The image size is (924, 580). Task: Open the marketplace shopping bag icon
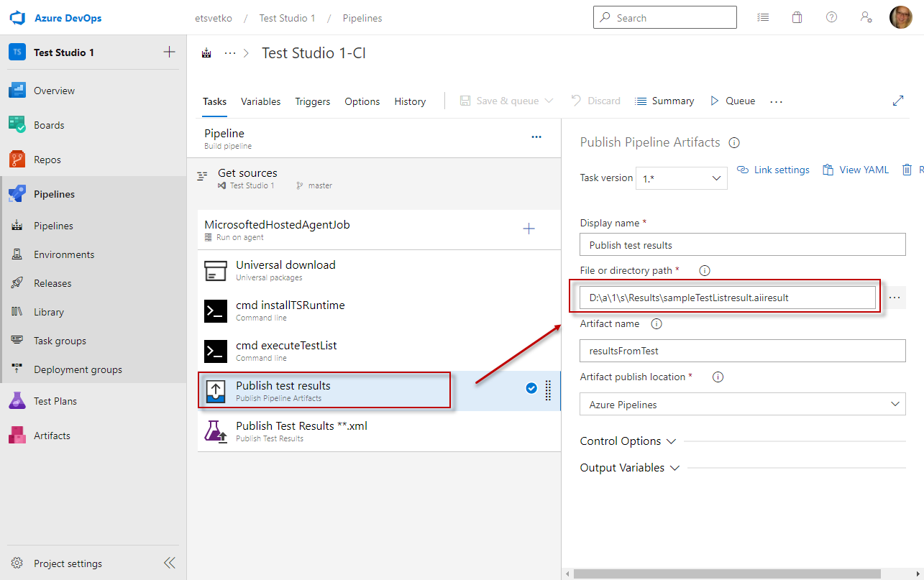click(797, 17)
